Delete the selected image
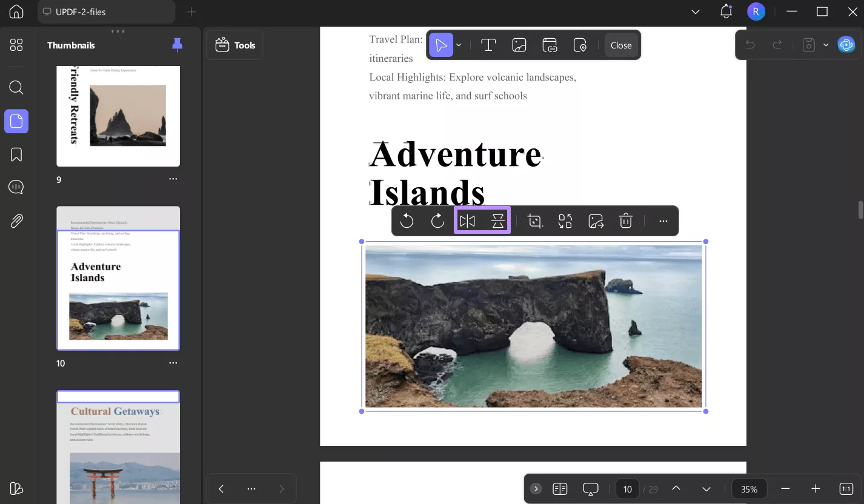This screenshot has width=864, height=504. (626, 221)
